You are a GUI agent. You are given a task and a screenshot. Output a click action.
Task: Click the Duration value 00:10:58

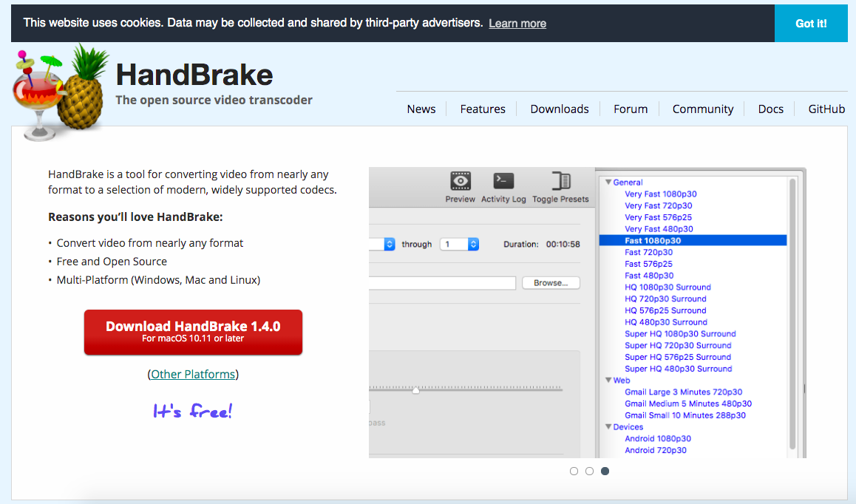click(563, 244)
